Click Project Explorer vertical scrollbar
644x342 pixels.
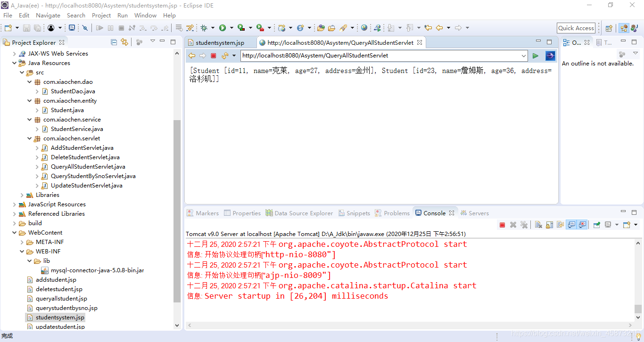177,211
